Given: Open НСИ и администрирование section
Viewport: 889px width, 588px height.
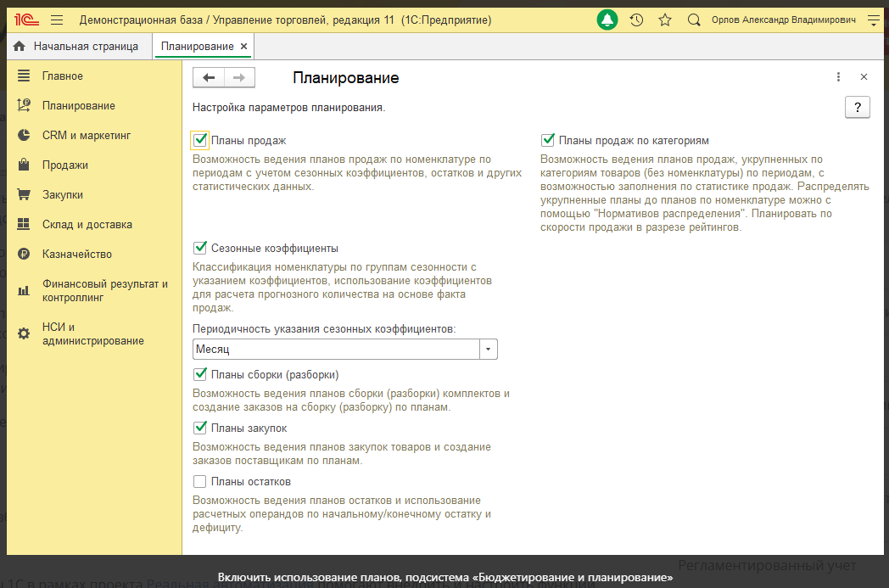Looking at the screenshot, I should pos(94,334).
